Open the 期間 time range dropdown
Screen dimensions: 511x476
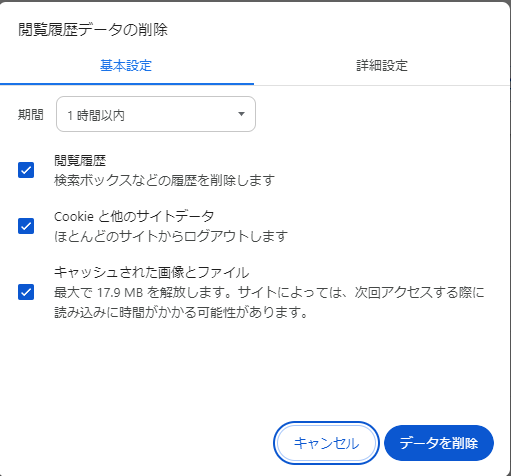156,114
